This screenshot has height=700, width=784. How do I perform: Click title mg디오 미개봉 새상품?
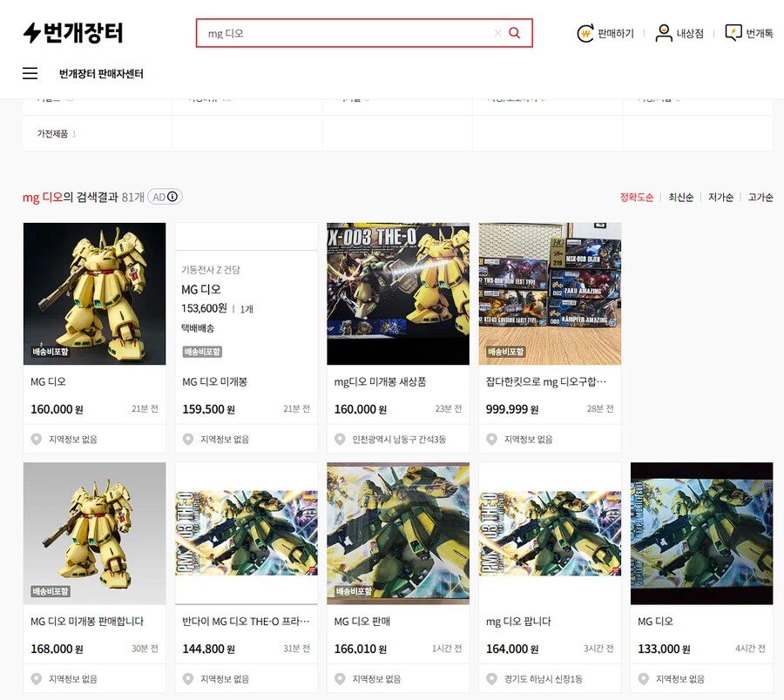coord(380,381)
